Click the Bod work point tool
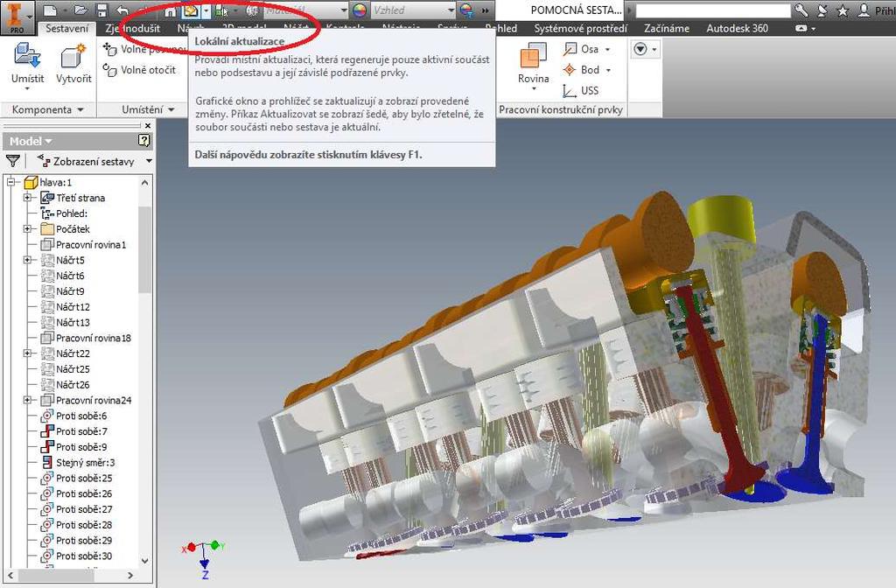This screenshot has height=588, width=896. click(x=581, y=70)
